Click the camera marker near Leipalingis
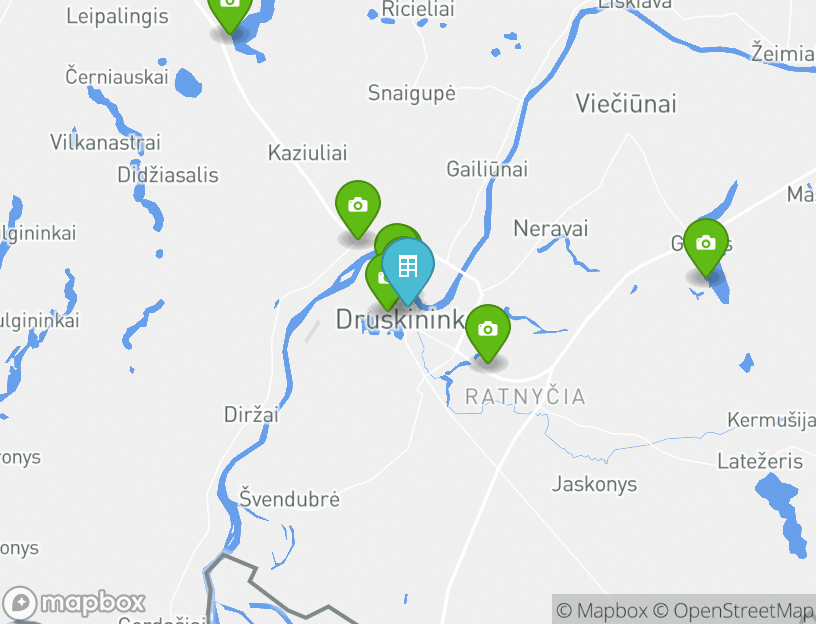Image resolution: width=816 pixels, height=624 pixels. click(230, 10)
